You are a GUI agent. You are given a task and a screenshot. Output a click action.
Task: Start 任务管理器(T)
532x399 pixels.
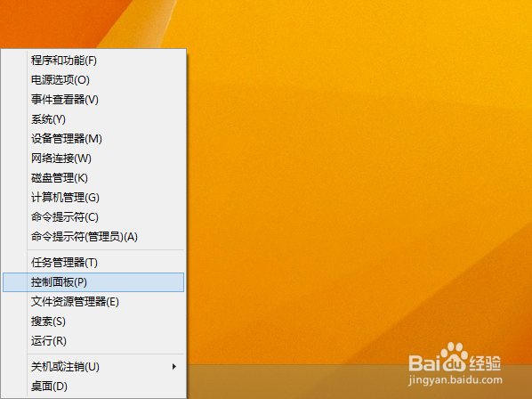93,263
